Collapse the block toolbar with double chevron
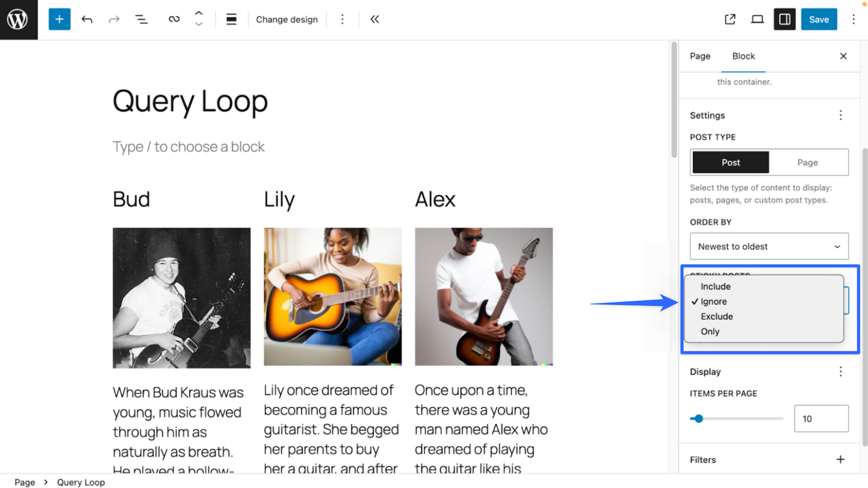868x488 pixels. (x=374, y=19)
